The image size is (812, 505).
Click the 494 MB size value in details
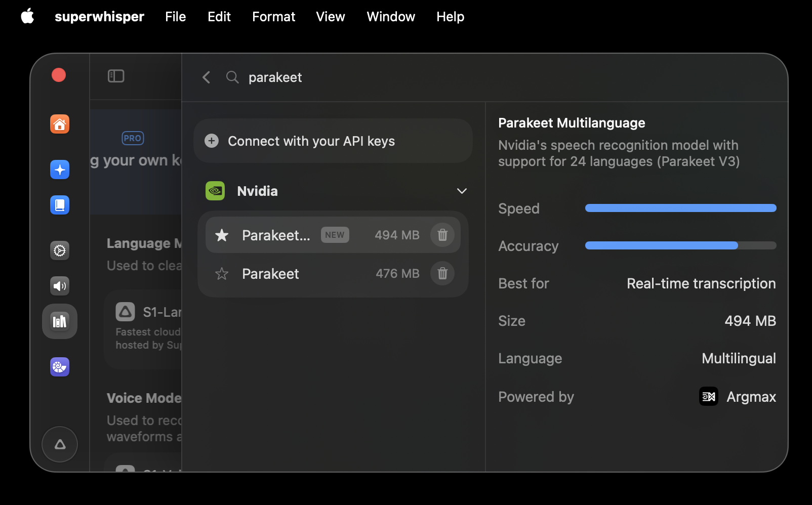coord(750,321)
